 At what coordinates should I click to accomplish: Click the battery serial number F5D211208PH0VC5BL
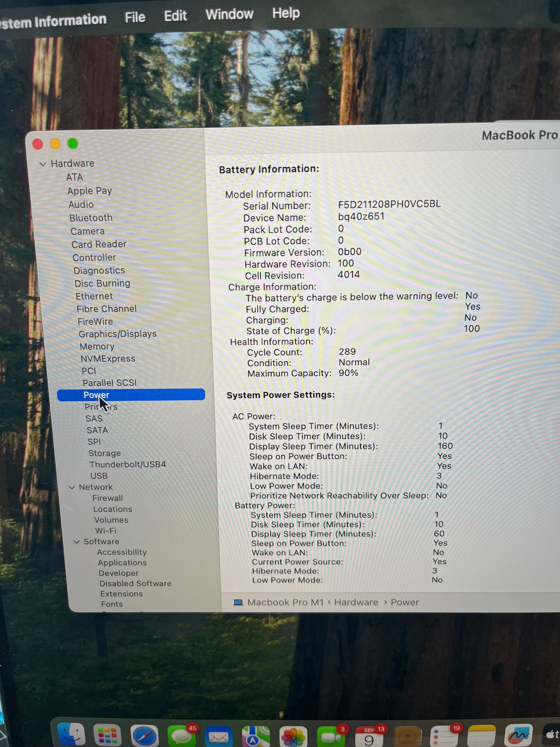coord(389,204)
